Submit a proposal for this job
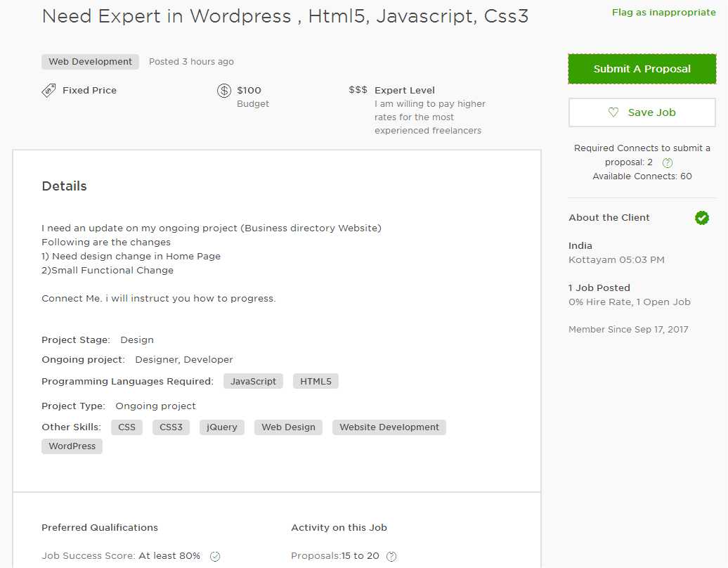This screenshot has height=568, width=728. (x=642, y=69)
